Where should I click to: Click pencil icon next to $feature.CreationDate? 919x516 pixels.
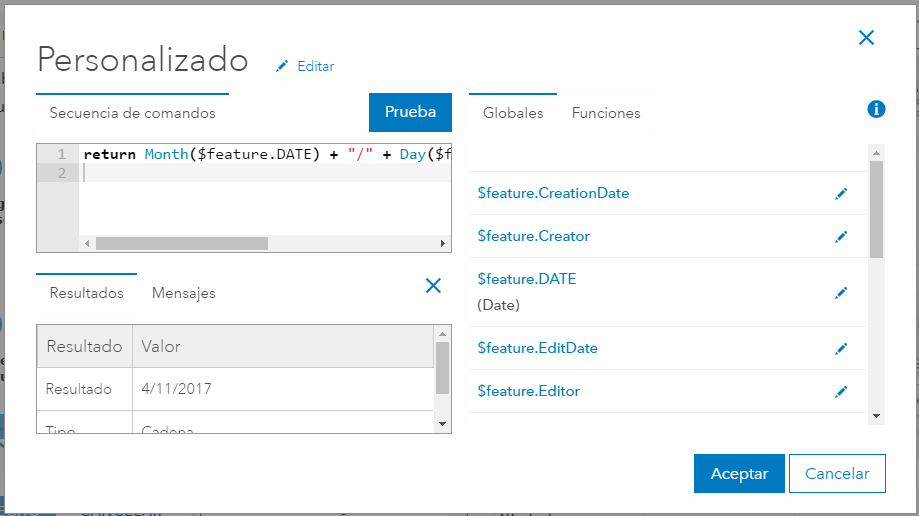(x=841, y=194)
